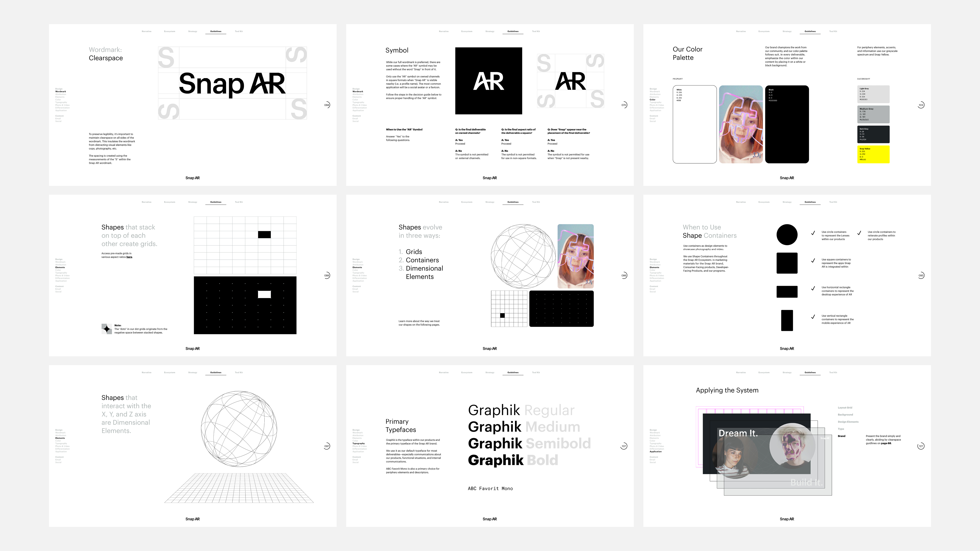This screenshot has height=551, width=980.
Task: Select the black circle shape container
Action: point(787,235)
